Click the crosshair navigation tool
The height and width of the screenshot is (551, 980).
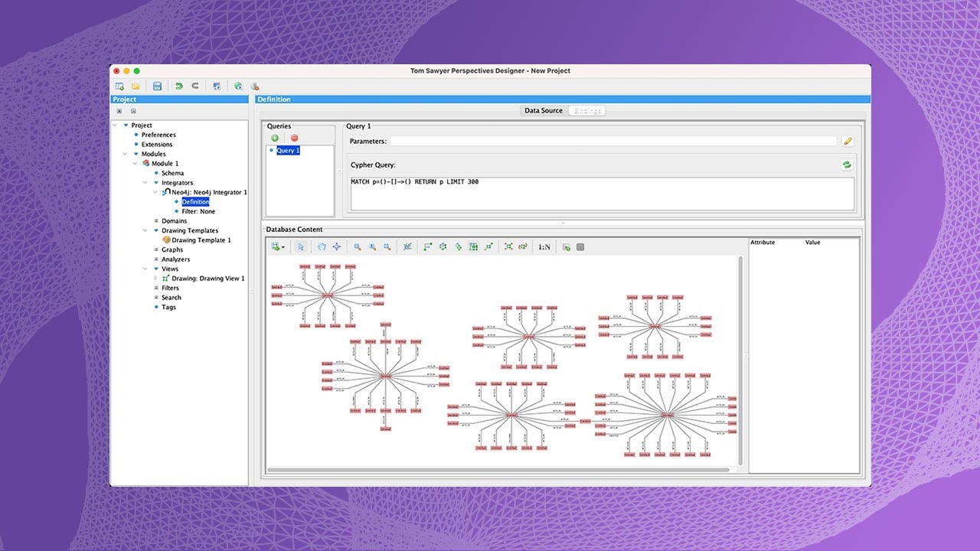[337, 246]
